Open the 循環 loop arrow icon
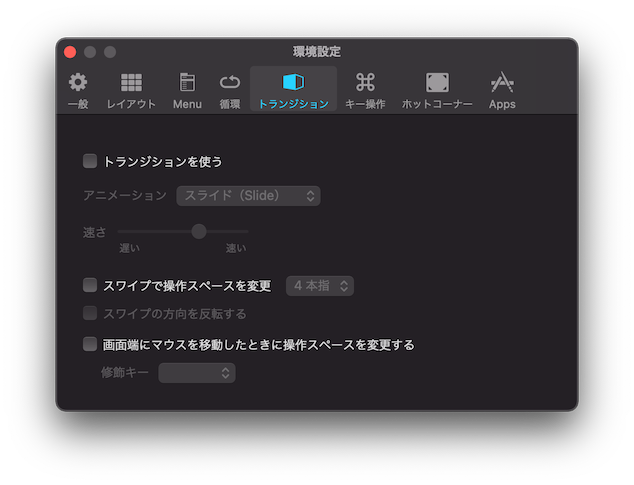Viewport: 634px width, 485px height. [x=230, y=83]
